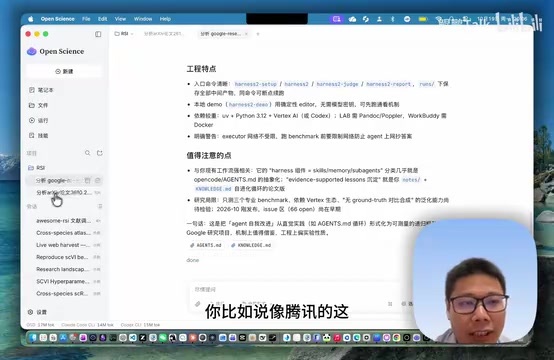Image resolution: width=554 pixels, height=360 pixels.
Task: Open the SCVI Hyperparame... session
Action: point(64,282)
